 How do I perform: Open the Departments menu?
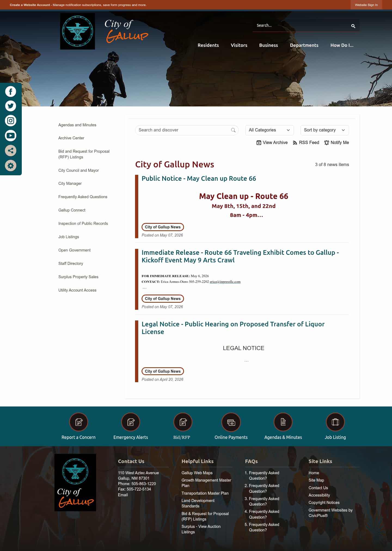click(x=304, y=45)
